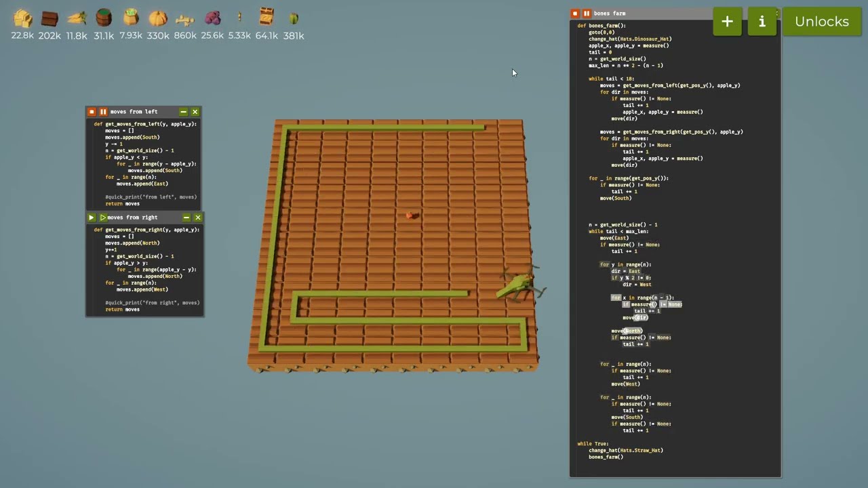Stop the bones farm script
Screen dimensions: 868x488
(575, 14)
